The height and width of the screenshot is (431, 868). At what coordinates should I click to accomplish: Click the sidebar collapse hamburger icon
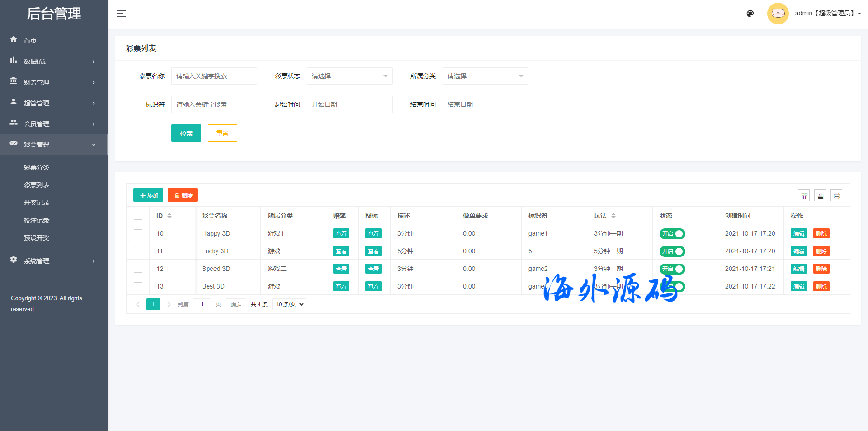pyautogui.click(x=121, y=14)
